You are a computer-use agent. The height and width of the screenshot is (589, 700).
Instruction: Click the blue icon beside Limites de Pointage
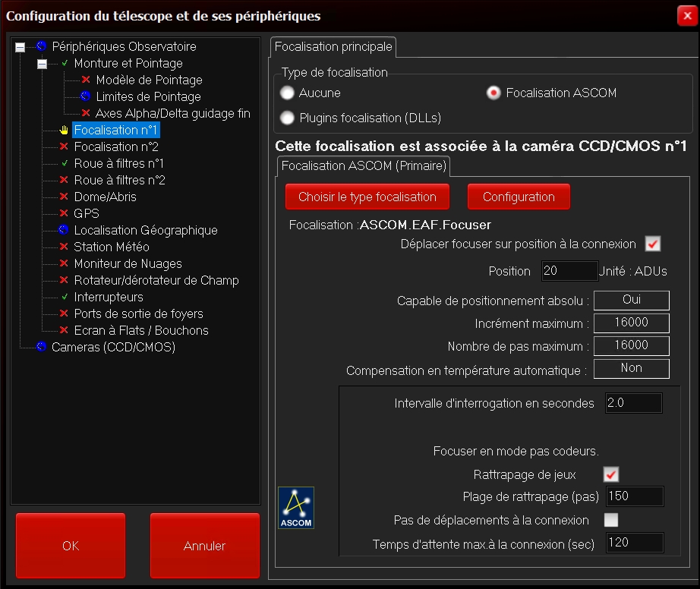(86, 96)
